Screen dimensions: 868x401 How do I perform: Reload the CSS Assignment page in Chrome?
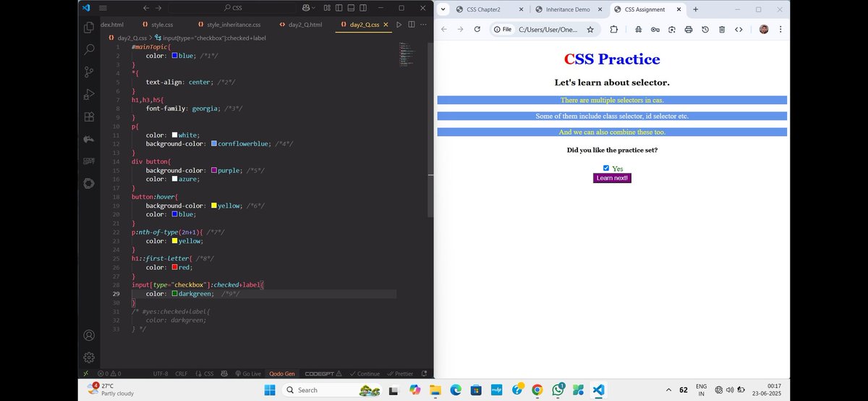click(477, 30)
